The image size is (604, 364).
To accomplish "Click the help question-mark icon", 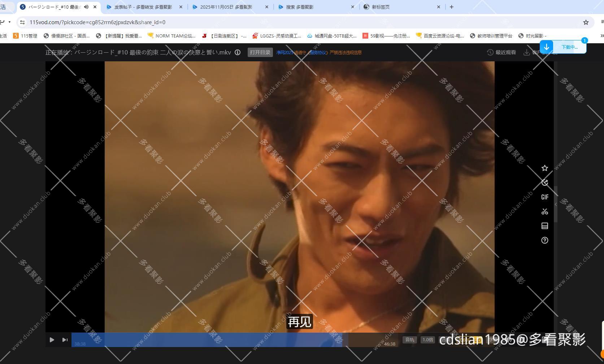I will [545, 240].
